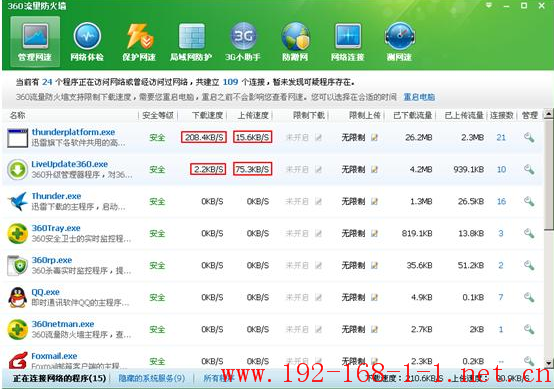Sort by 下载速度 column header
Screen dimensions: 554x389
207,115
